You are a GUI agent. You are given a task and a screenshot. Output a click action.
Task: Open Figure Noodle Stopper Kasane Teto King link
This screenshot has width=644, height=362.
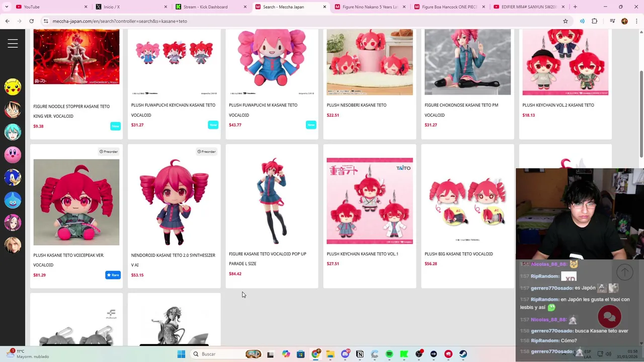coord(71,111)
